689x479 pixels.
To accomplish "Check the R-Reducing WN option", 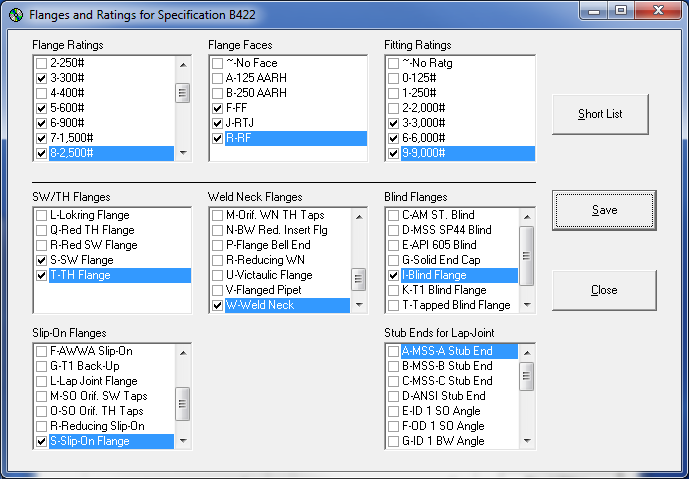I will [217, 260].
